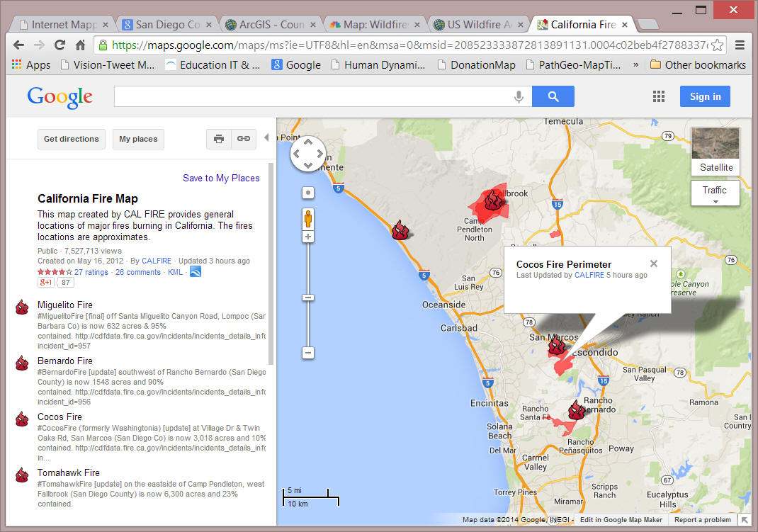Viewport: 758px width, 532px height.
Task: Open the RSS feed icon next to KML
Action: click(x=196, y=272)
